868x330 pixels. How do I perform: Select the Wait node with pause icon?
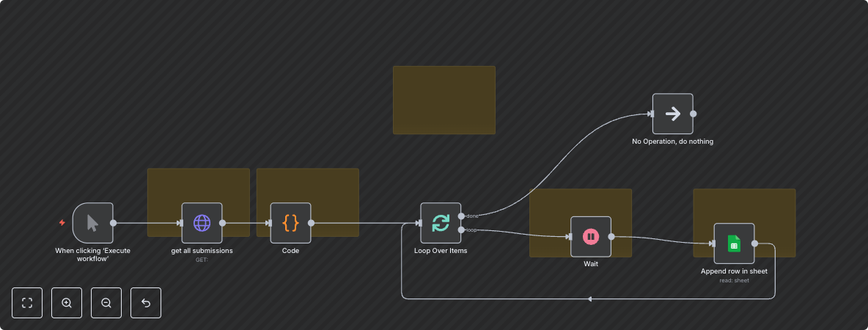(591, 237)
